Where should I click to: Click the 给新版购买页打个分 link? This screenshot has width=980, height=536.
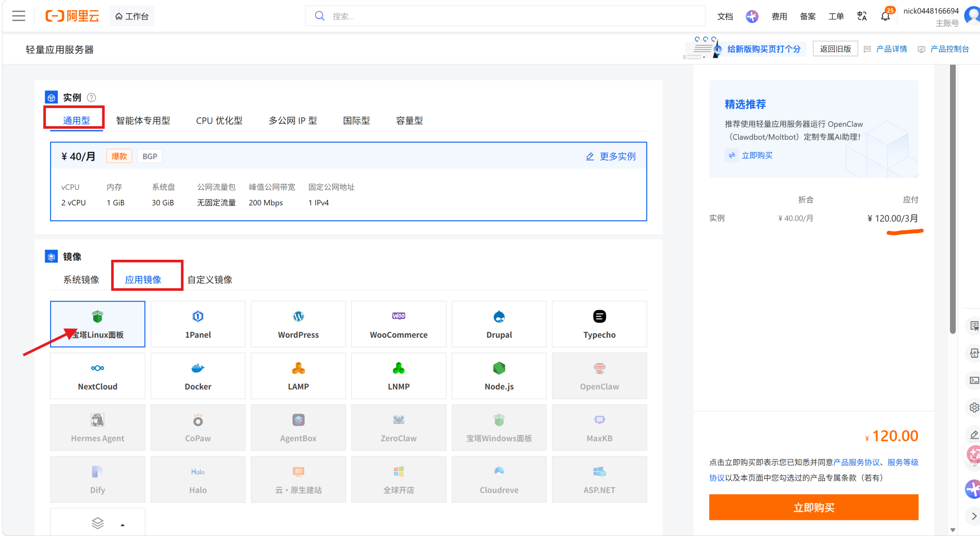[764, 49]
